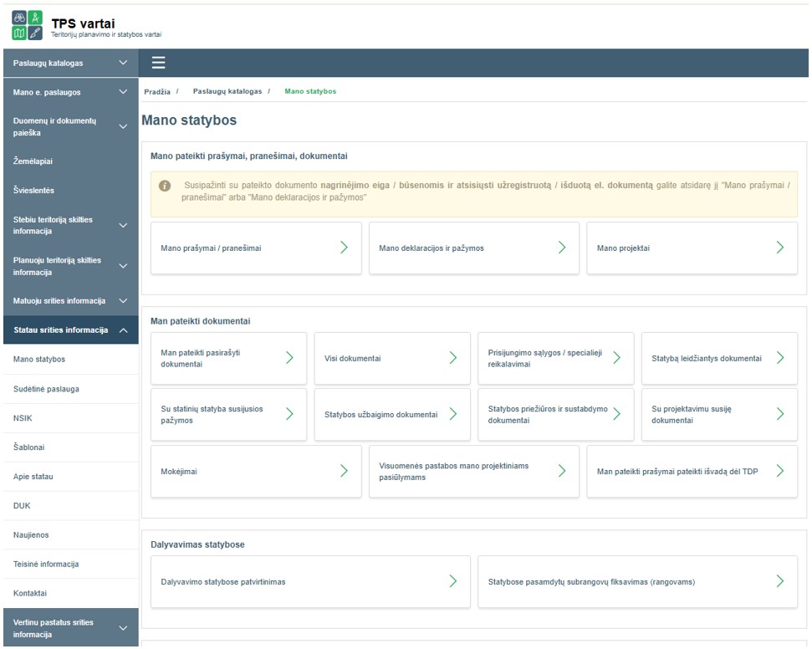Toggle the hamburger menu icon

point(158,63)
